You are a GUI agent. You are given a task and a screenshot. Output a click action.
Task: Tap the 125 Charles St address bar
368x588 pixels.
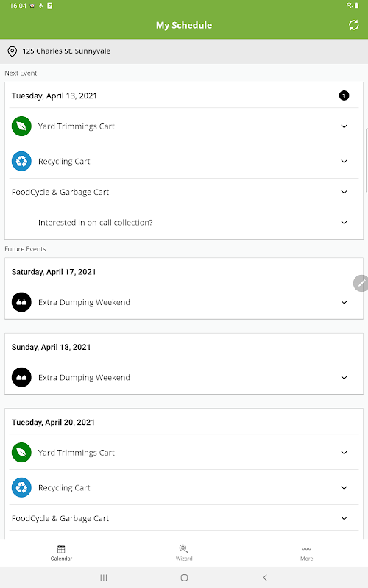184,51
